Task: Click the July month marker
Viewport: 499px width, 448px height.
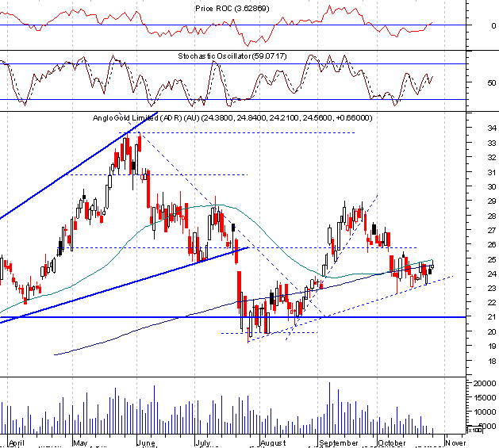Action: 203,443
